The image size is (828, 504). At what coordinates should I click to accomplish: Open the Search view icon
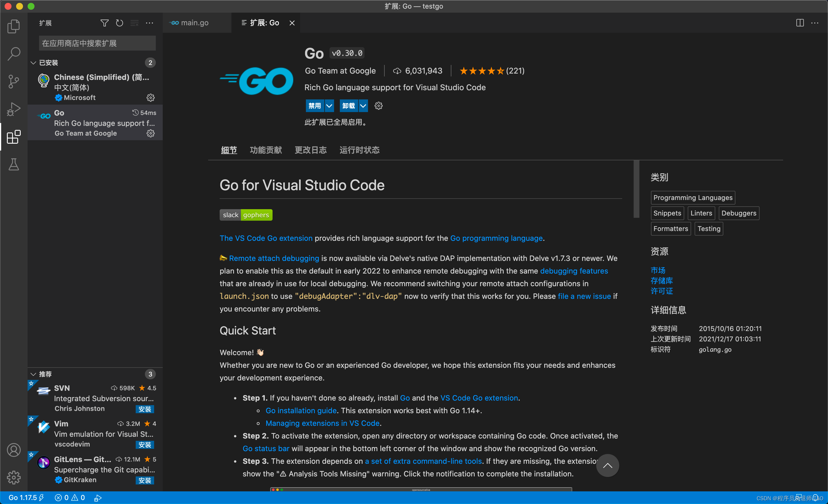tap(14, 54)
